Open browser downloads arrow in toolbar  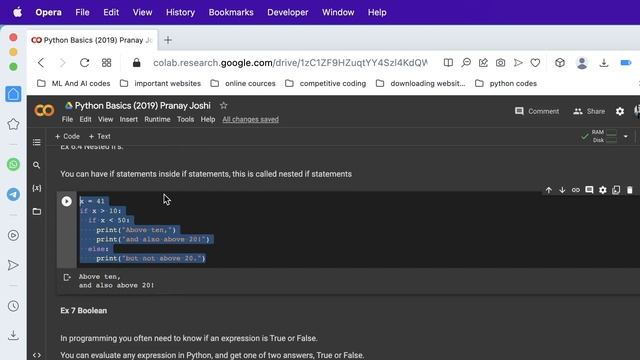click(604, 63)
